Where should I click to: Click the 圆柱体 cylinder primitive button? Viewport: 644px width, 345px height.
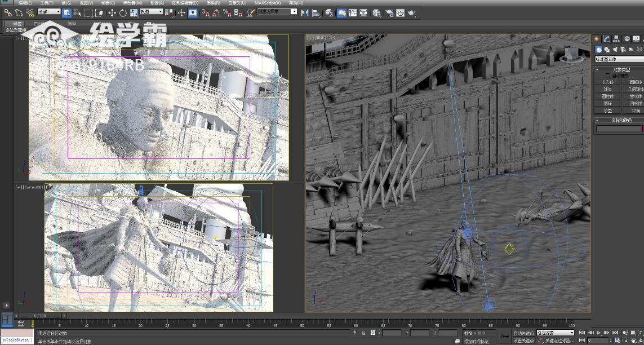click(607, 96)
